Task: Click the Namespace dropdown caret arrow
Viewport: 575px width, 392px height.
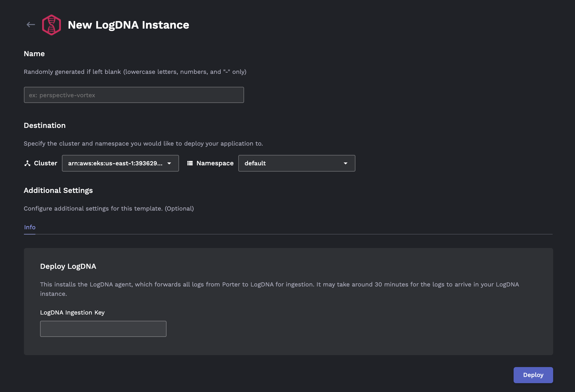Action: (x=346, y=163)
